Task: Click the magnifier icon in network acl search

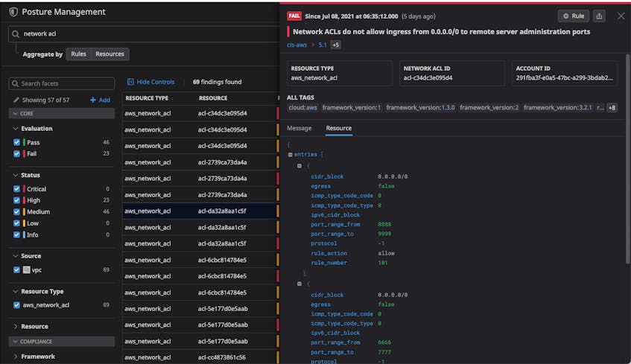Action: point(16,33)
